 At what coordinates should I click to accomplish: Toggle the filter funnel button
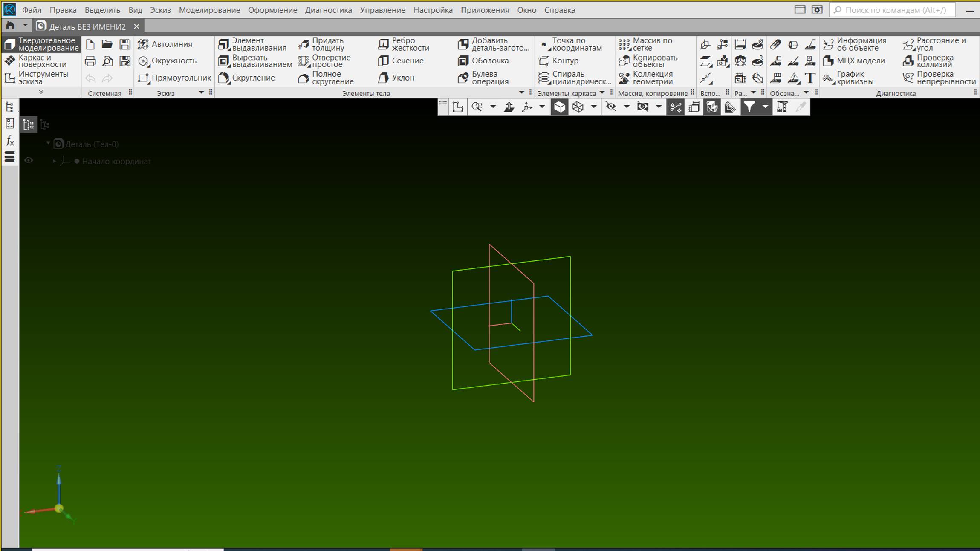click(x=749, y=107)
